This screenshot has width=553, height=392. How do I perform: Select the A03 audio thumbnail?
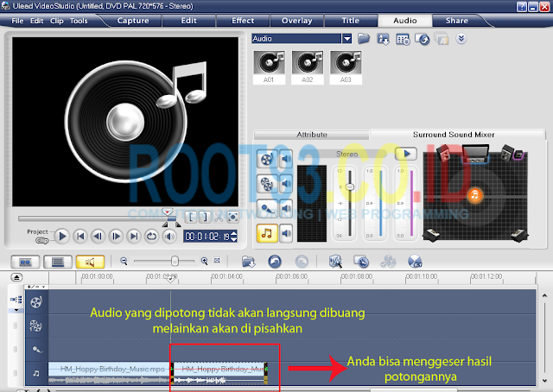click(x=346, y=67)
